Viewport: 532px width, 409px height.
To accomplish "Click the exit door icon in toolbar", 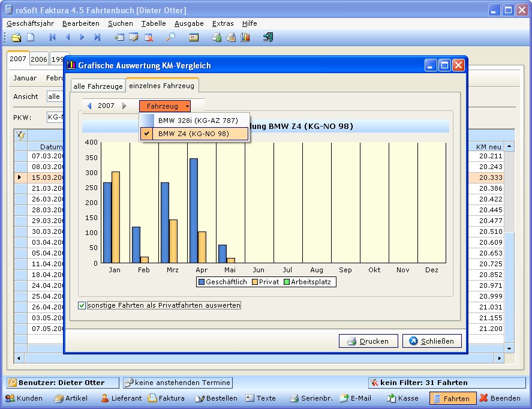I will point(269,37).
